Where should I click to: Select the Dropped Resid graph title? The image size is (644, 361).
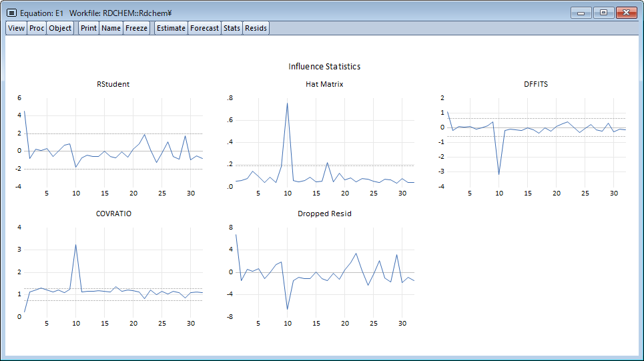point(324,214)
